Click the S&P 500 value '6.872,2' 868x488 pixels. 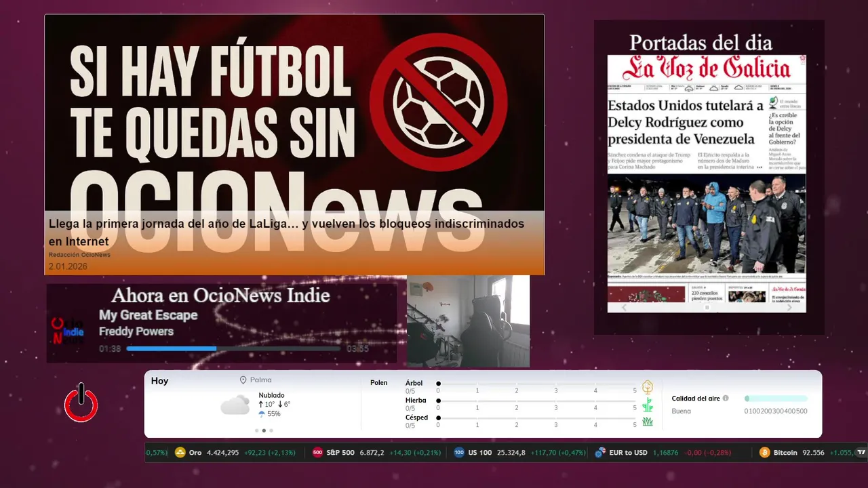[x=372, y=453]
